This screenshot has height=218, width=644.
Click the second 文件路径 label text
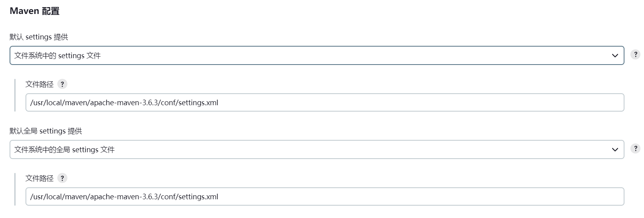click(x=39, y=178)
